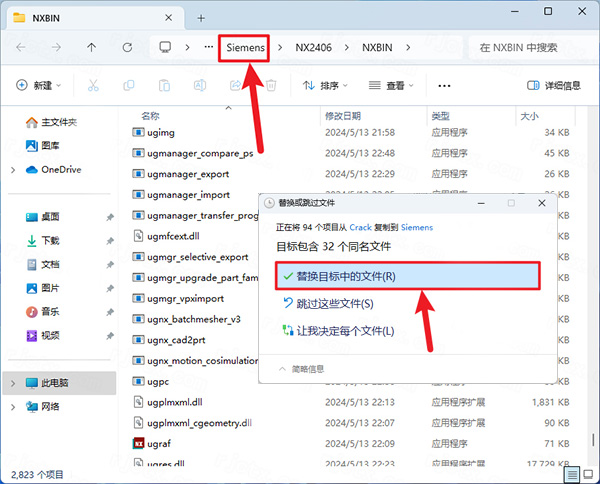Viewport: 600px width, 484px height.
Task: Select the NX2406 breadcrumb folder
Action: [x=313, y=48]
